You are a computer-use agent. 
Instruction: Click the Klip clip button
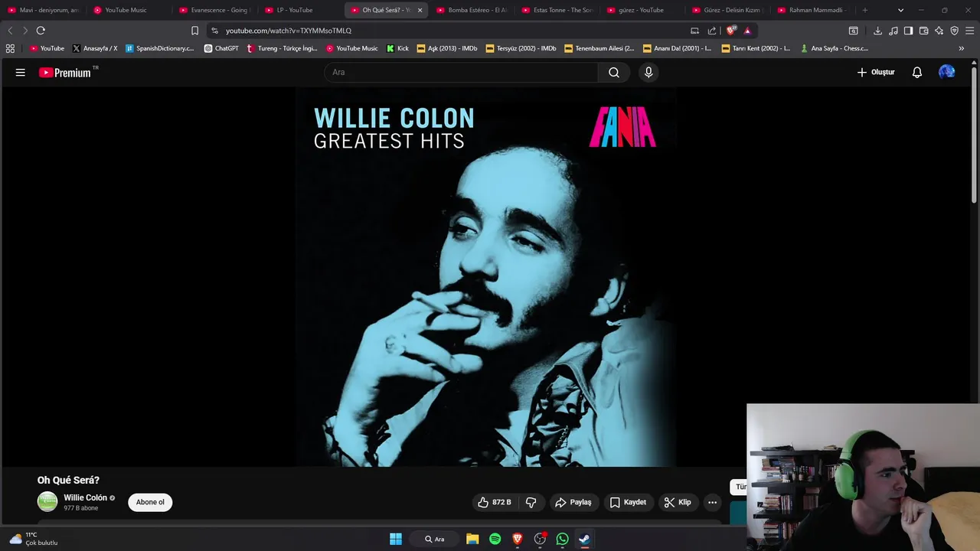point(678,502)
